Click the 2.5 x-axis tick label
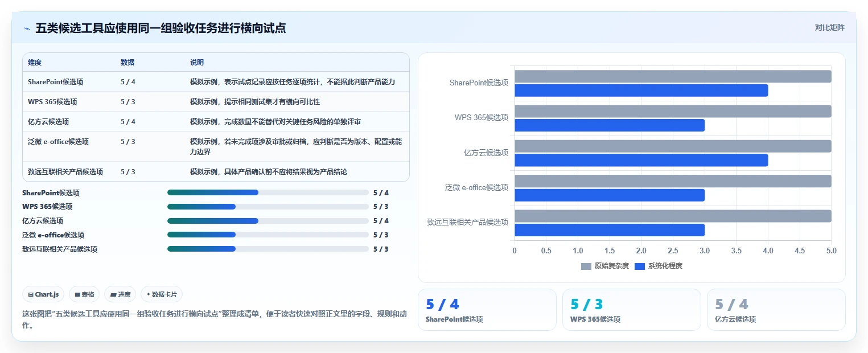The width and height of the screenshot is (868, 353). [673, 251]
